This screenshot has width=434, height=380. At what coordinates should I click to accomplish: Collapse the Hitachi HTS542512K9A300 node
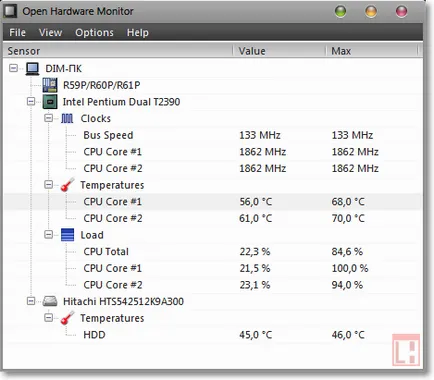(31, 301)
